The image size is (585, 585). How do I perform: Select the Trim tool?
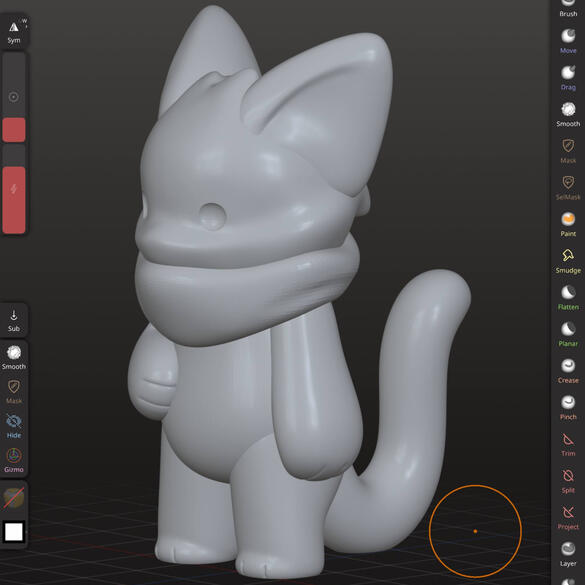click(x=568, y=444)
